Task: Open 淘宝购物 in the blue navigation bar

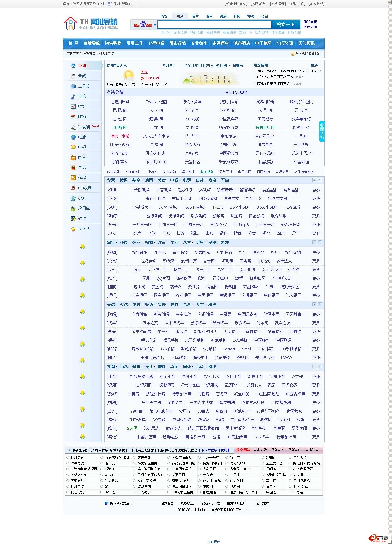Action: pyautogui.click(x=113, y=43)
